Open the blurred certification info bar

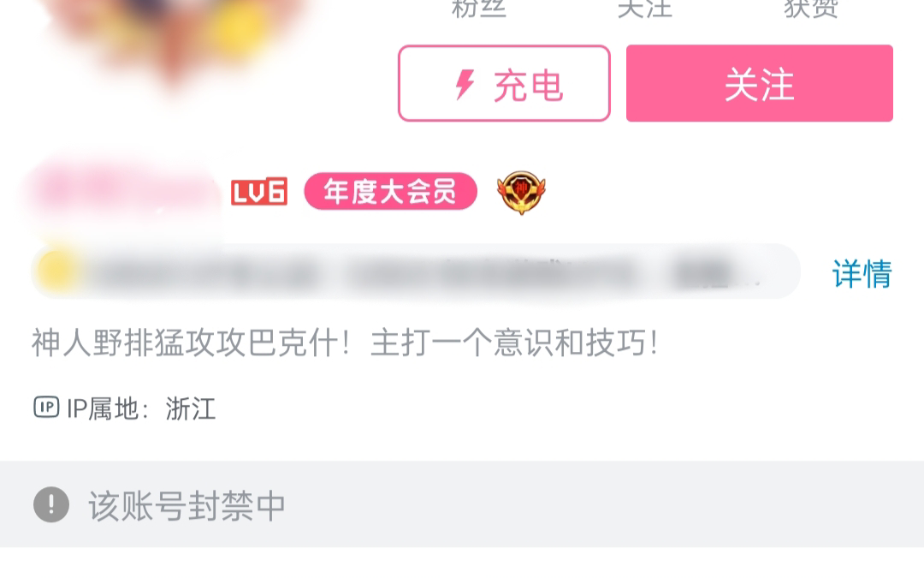click(416, 271)
